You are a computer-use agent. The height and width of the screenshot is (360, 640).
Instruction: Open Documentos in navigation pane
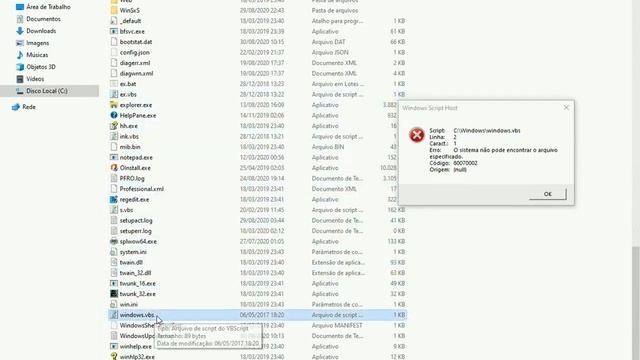point(43,19)
